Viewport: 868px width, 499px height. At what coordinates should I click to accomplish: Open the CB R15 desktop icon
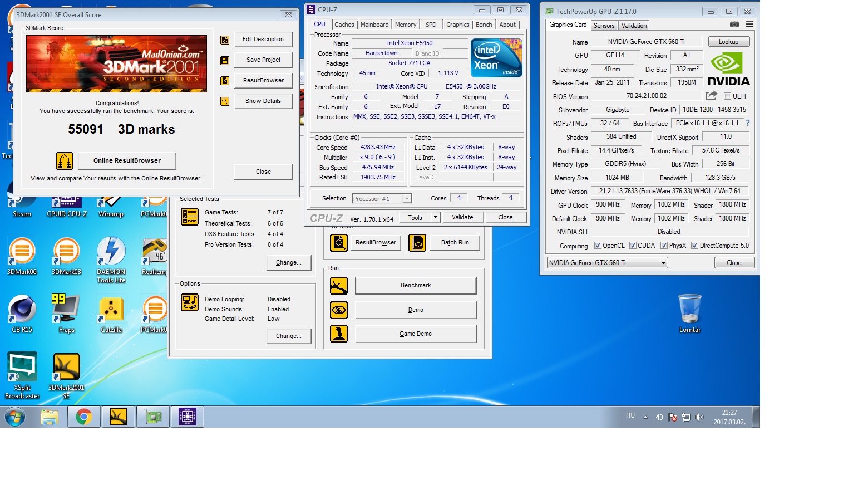22,314
